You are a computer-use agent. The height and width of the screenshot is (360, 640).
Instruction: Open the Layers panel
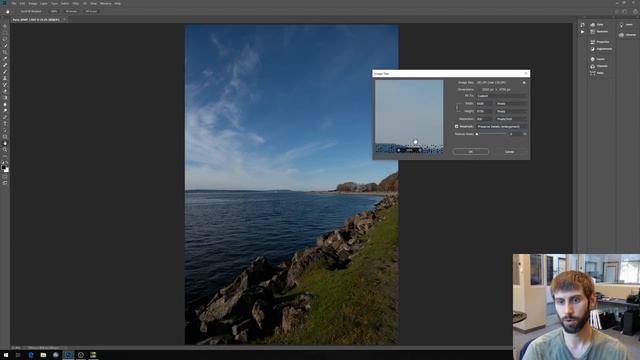click(597, 59)
